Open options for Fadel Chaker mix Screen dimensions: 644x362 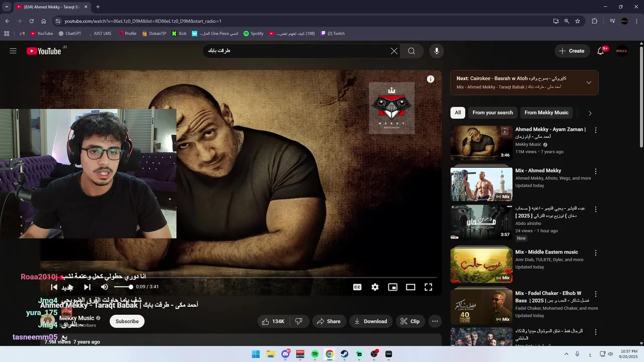[596, 294]
